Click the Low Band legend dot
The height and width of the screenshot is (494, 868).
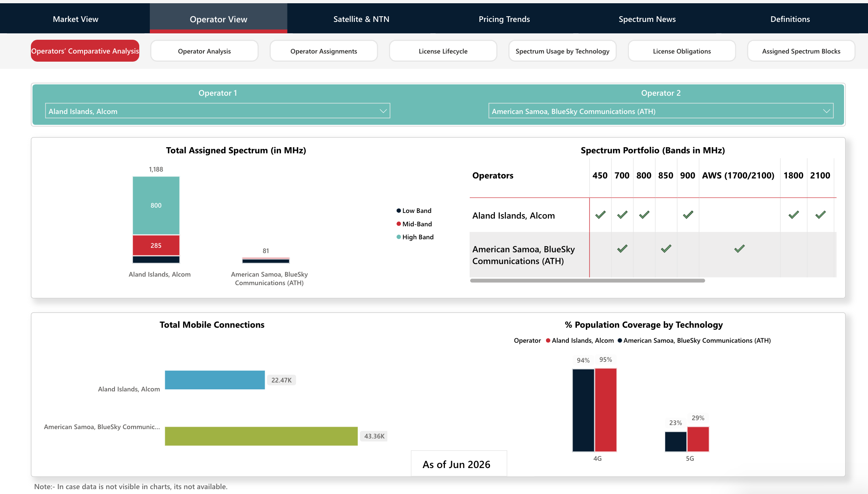click(x=399, y=210)
